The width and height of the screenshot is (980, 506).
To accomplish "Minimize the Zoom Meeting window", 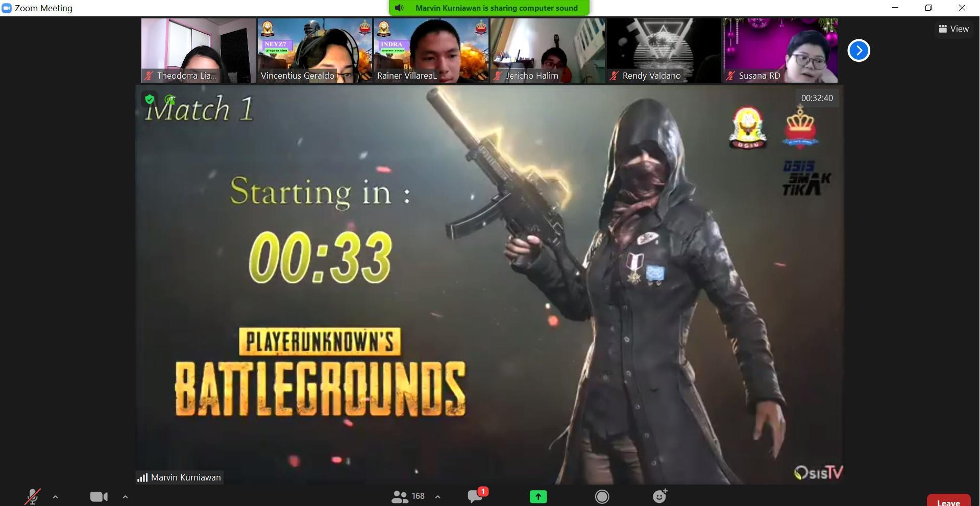I will [895, 8].
